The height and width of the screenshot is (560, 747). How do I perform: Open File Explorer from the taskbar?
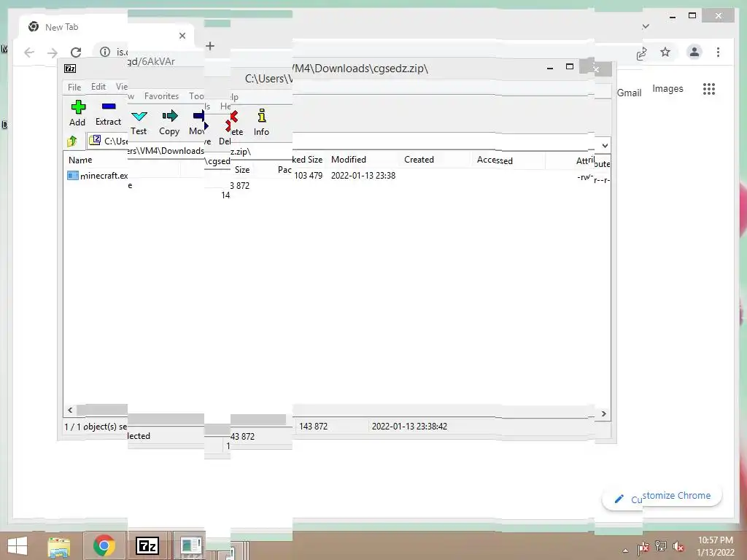click(59, 545)
